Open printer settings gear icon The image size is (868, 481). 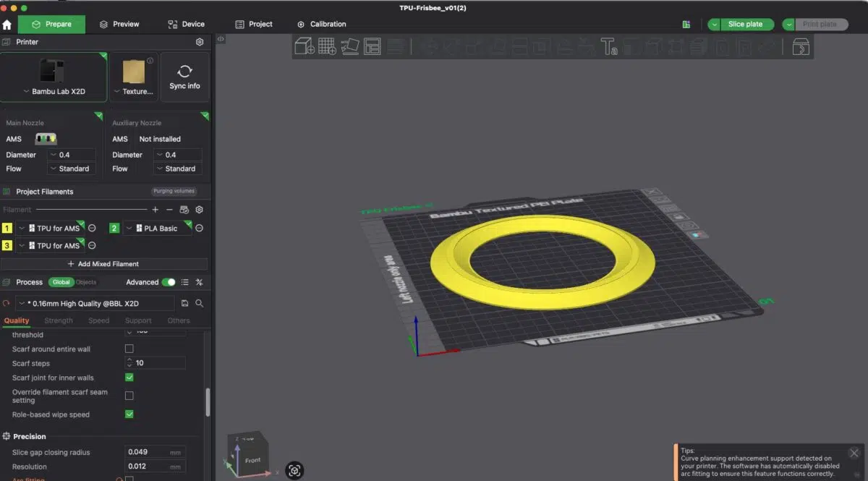pos(200,42)
